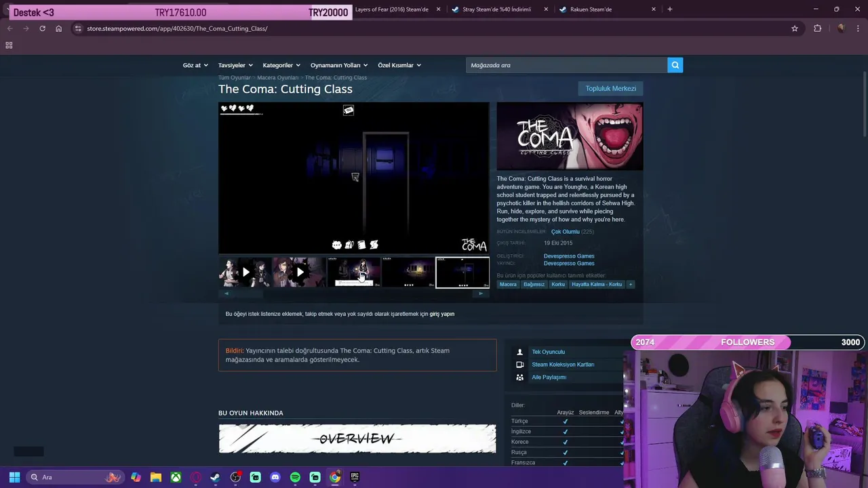Select the third screenshot thumbnail
This screenshot has height=488, width=868.
tap(353, 272)
